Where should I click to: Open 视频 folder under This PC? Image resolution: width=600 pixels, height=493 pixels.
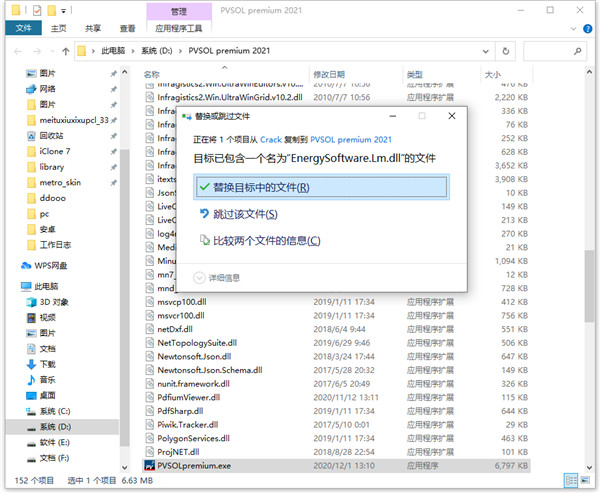47,317
